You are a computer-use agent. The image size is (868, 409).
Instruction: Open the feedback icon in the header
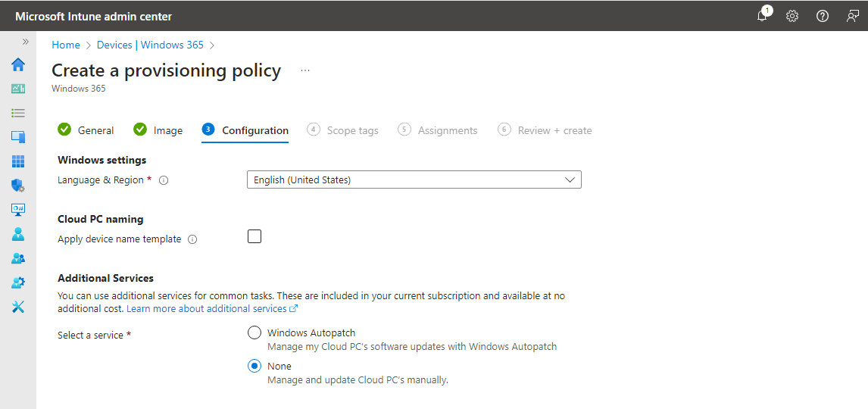pos(853,16)
